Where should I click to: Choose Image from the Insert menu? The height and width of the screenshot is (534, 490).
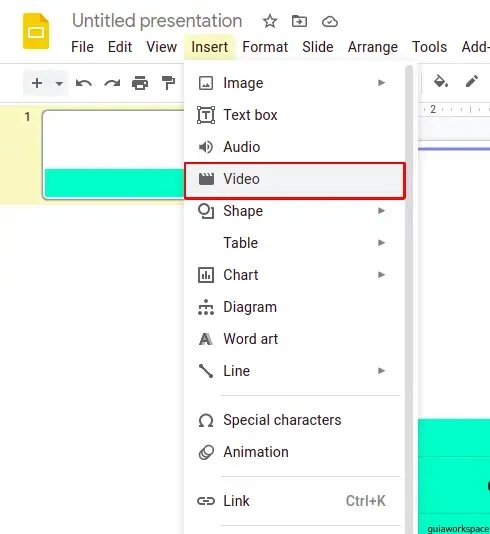point(295,83)
